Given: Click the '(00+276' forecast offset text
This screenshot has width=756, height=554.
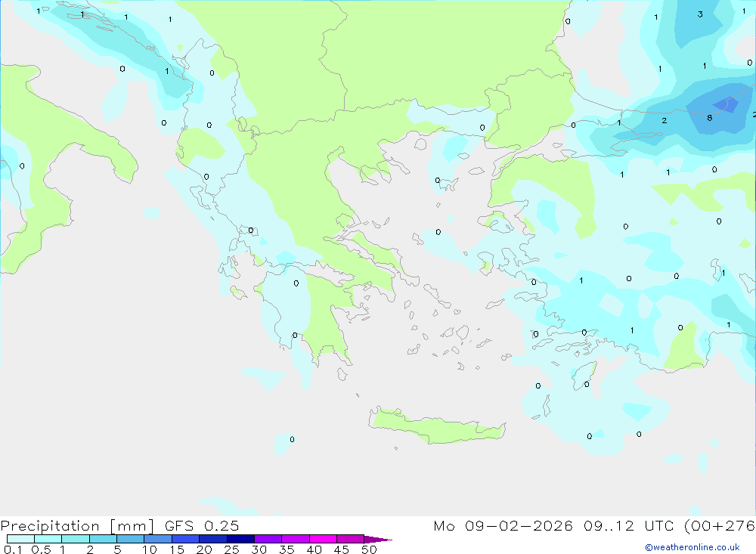Looking at the screenshot, I should point(720,525).
